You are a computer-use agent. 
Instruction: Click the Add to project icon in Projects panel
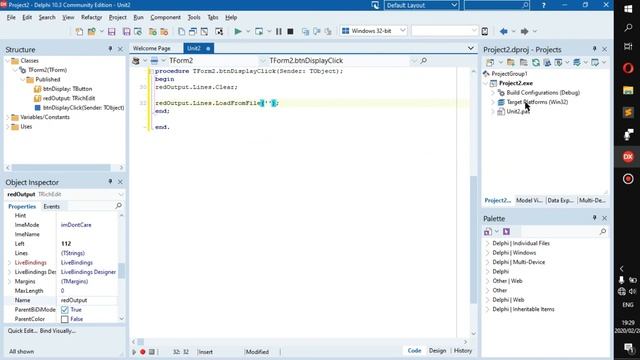pos(511,62)
